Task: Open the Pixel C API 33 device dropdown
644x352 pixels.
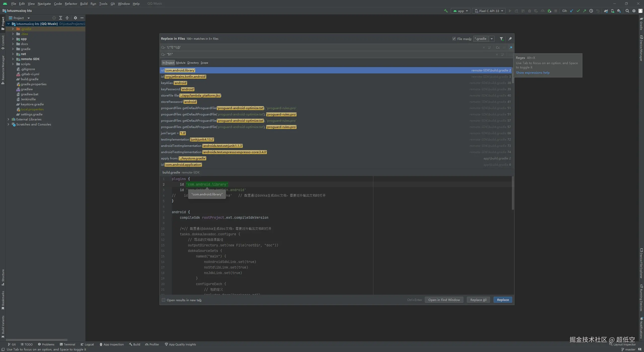Action: [489, 11]
